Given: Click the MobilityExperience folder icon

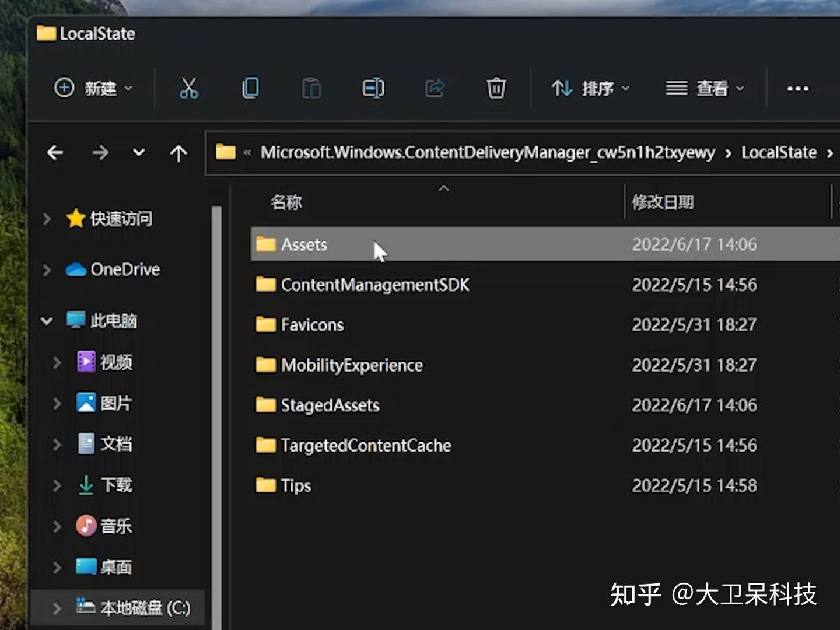Looking at the screenshot, I should (266, 365).
